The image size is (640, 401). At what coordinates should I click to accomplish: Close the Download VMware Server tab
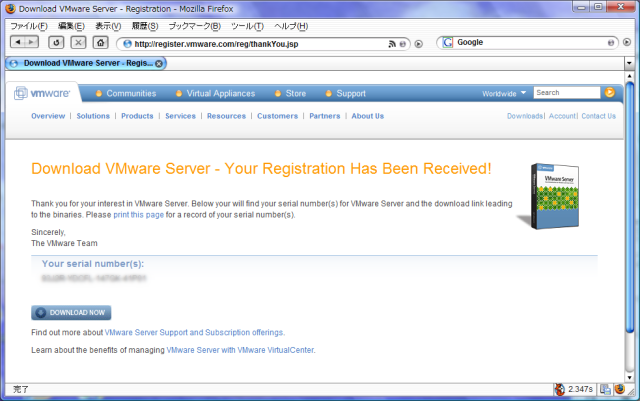coord(159,63)
